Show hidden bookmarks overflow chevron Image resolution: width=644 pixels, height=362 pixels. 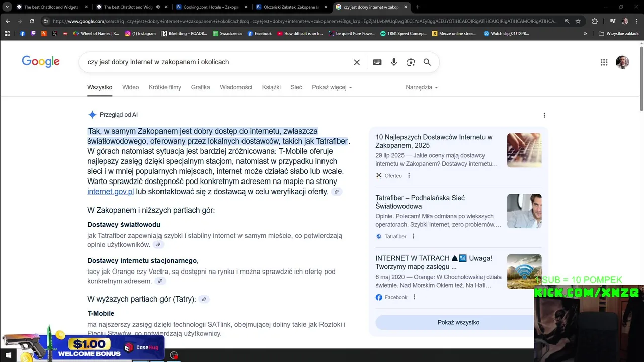click(x=585, y=34)
